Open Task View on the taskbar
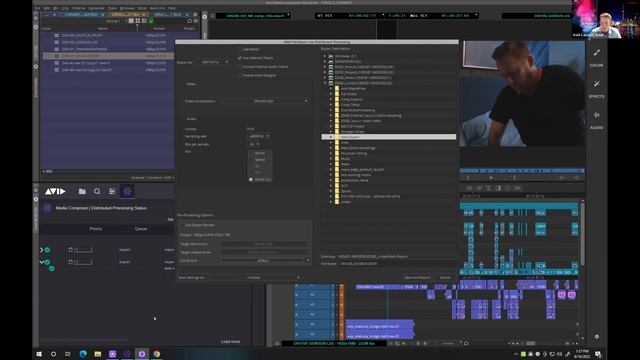The width and height of the screenshot is (640, 360). pos(68,354)
